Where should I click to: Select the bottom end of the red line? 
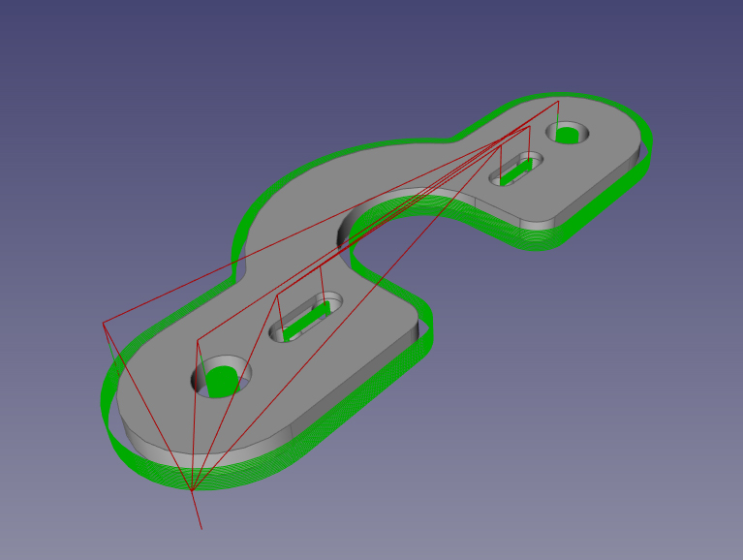(201, 529)
